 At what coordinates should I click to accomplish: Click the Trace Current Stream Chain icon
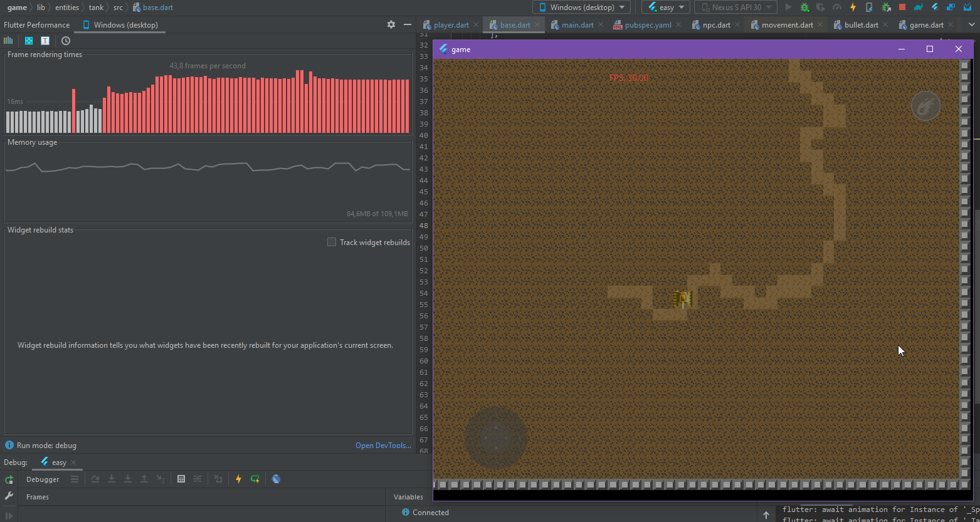coord(198,479)
